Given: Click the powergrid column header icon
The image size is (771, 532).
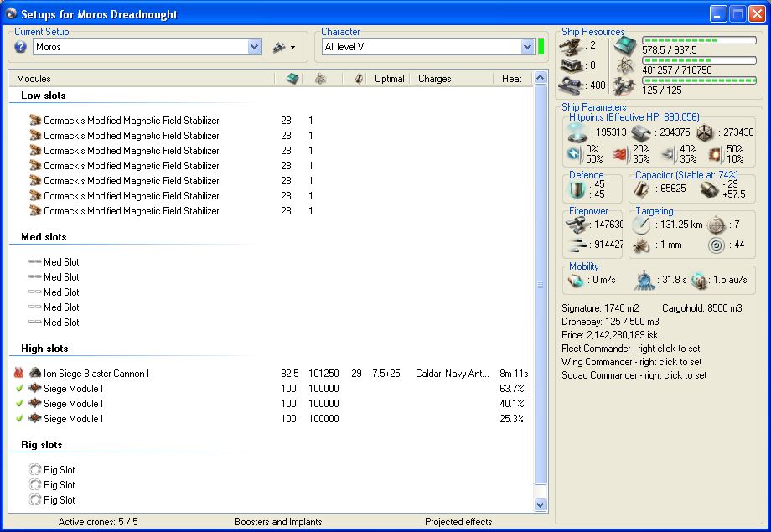Looking at the screenshot, I should (321, 79).
